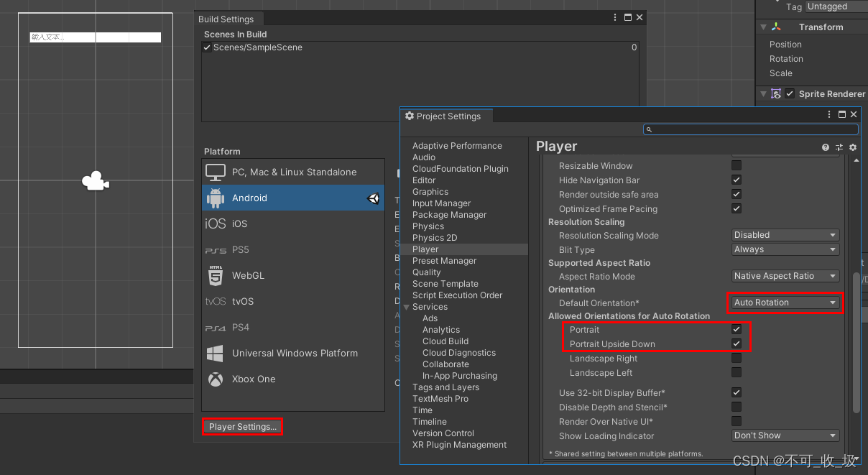Select Audio settings category

[424, 157]
